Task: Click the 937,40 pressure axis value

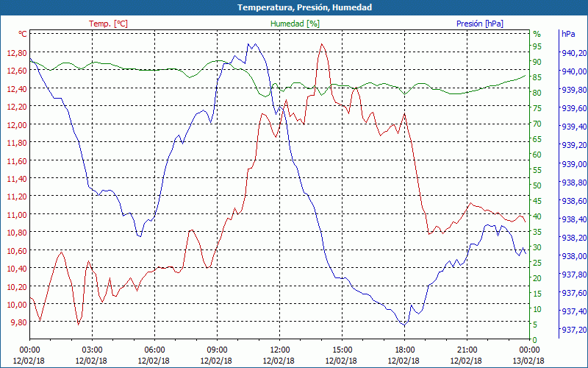Action: (x=574, y=311)
